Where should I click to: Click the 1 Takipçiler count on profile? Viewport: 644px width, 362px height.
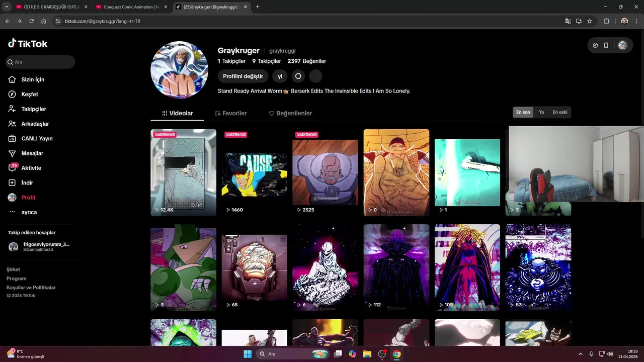(231, 61)
